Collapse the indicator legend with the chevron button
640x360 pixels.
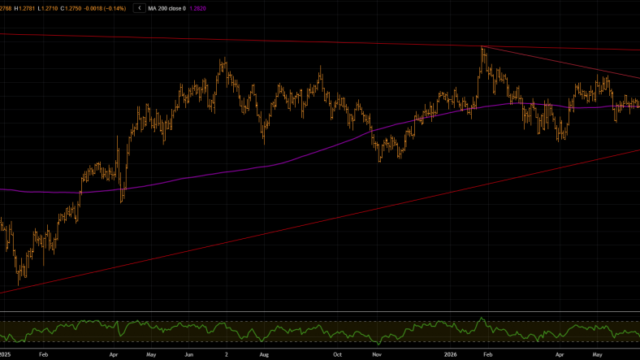(x=139, y=8)
